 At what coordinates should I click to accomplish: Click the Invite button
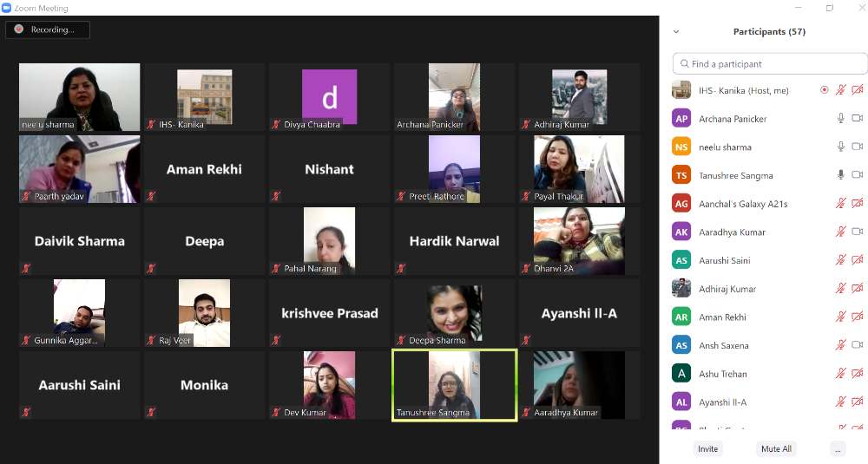(707, 449)
